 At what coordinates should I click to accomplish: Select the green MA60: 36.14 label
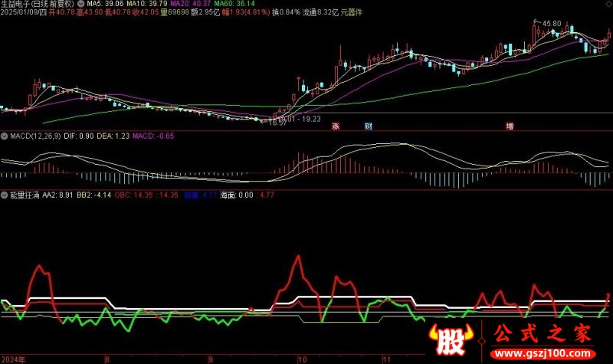[x=234, y=4]
